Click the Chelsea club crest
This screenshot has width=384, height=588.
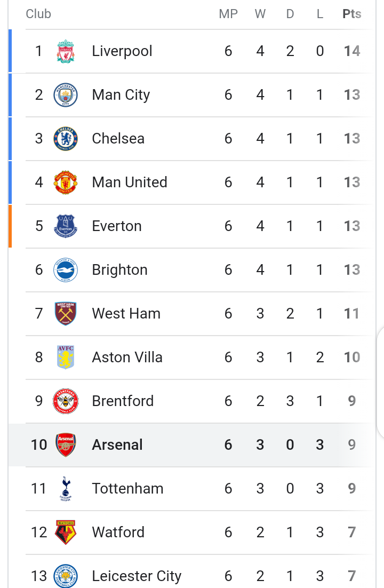click(x=66, y=139)
